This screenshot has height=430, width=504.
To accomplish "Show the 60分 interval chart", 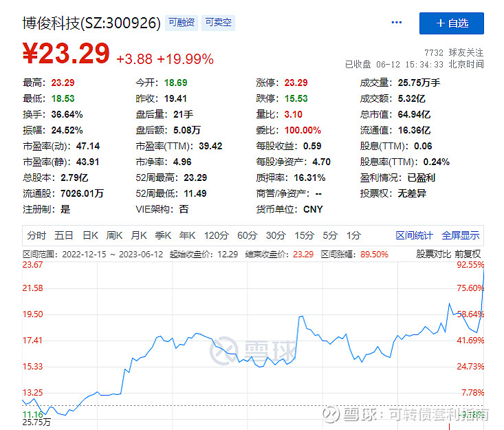I will [247, 235].
